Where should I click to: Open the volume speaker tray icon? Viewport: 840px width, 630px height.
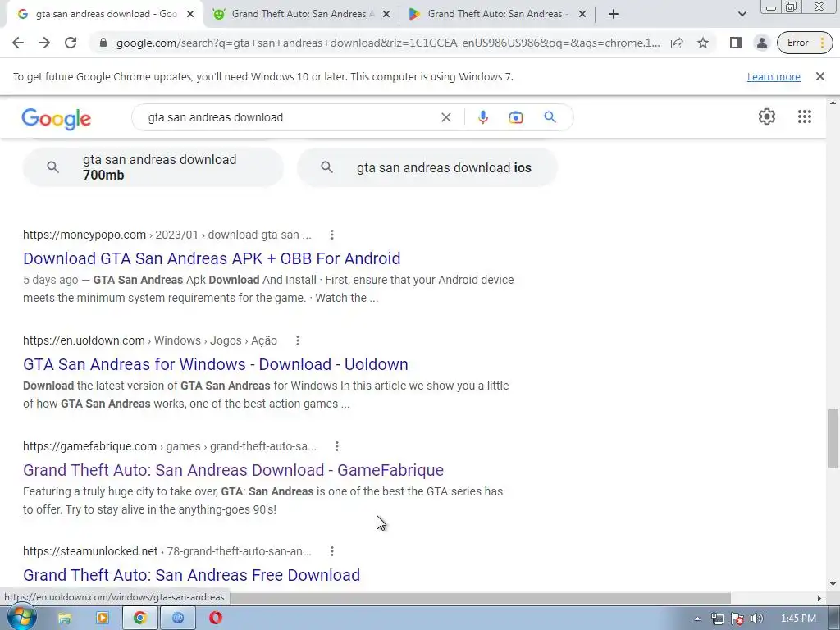[x=756, y=619]
